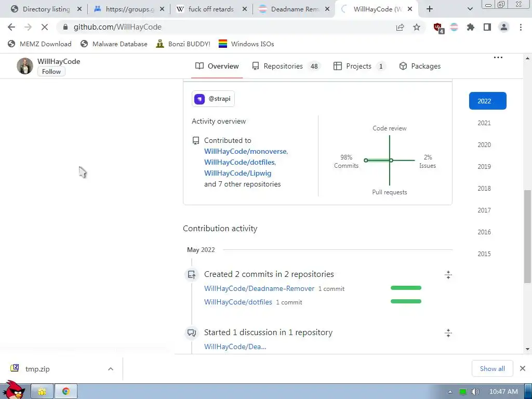Open the WillHayCode/dotfiles contributed-to link
532x399 pixels.
click(240, 162)
